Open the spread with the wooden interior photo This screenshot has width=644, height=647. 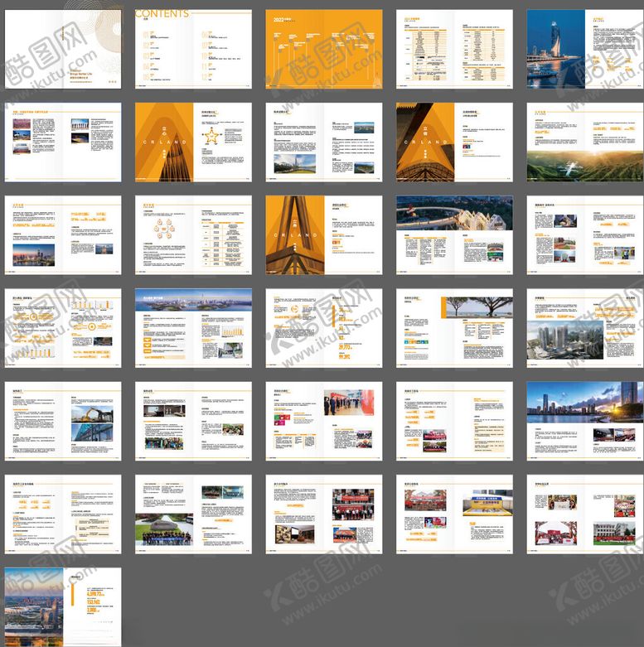324,514
